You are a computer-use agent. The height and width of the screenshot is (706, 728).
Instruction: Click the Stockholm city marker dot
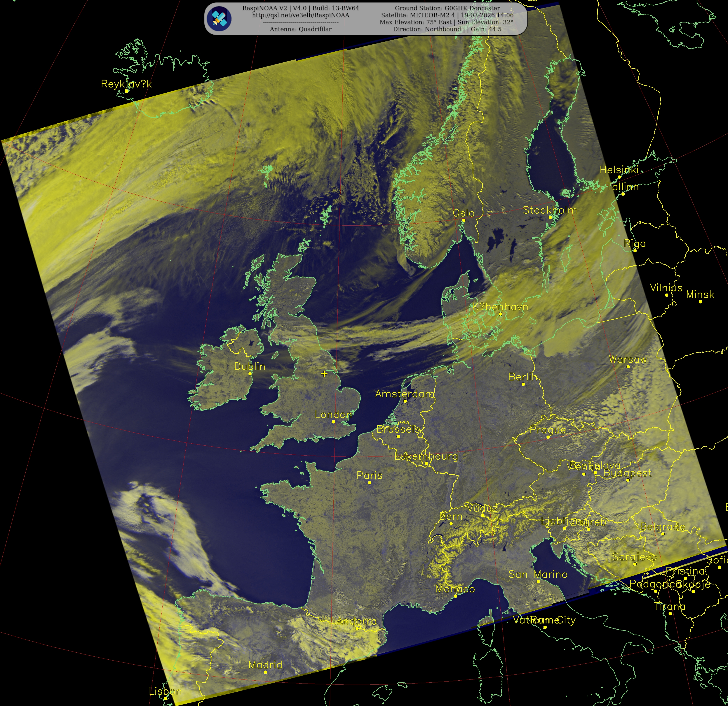pos(550,217)
